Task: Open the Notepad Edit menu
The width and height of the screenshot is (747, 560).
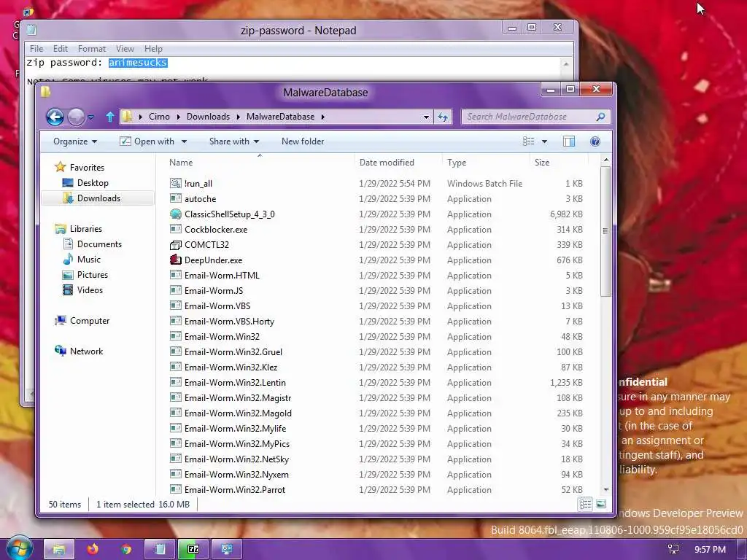Action: pos(60,49)
